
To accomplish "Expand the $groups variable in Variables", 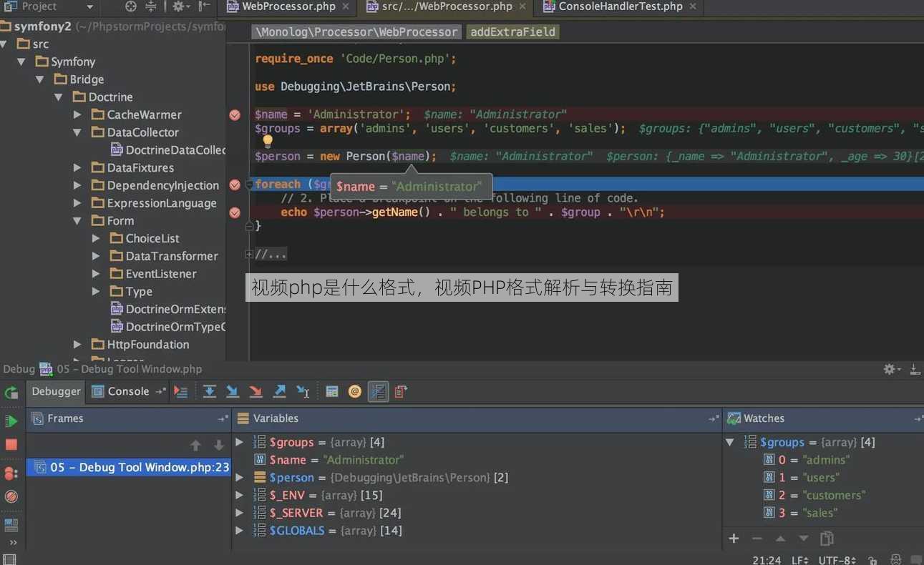I will point(240,442).
